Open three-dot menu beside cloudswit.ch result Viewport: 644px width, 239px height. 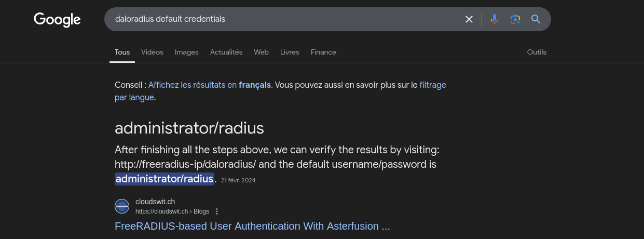coord(217,211)
